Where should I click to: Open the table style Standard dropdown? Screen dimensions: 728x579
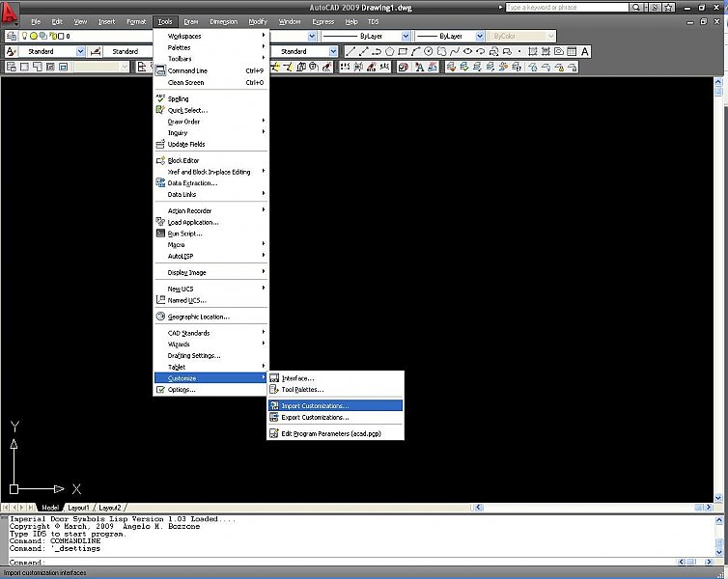click(x=333, y=51)
